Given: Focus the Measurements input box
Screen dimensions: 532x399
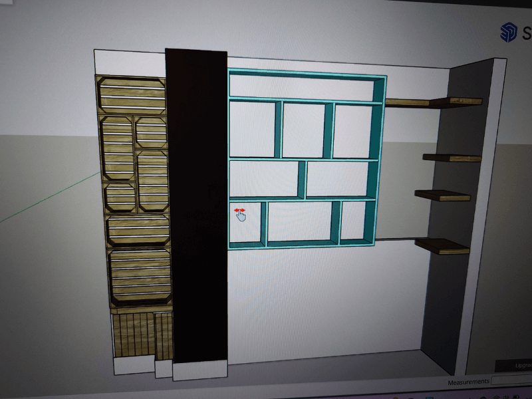Looking at the screenshot, I should click(x=511, y=382).
